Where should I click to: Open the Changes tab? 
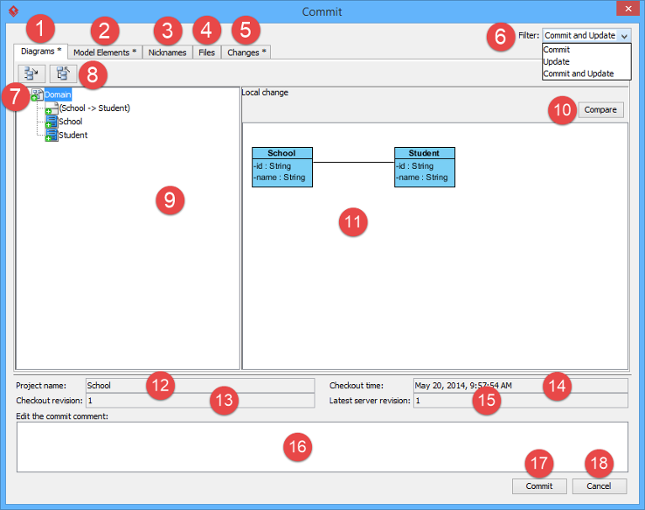point(246,52)
